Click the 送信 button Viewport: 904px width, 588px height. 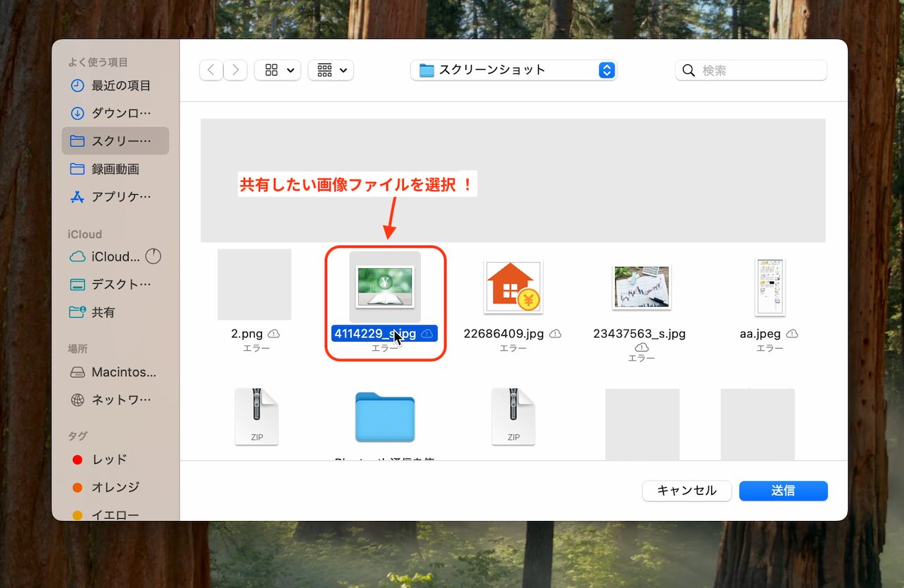click(x=783, y=491)
